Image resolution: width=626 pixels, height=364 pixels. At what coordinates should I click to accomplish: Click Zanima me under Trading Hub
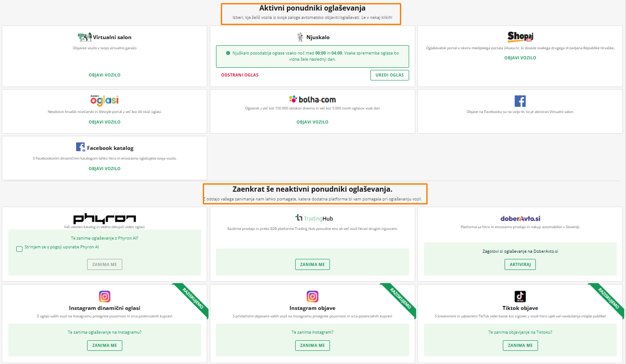point(312,265)
